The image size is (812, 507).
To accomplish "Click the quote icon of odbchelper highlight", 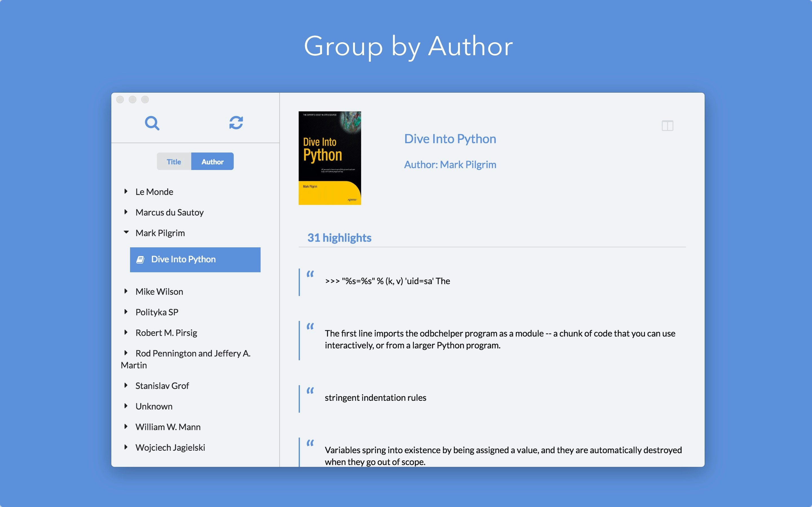I will pos(310,326).
